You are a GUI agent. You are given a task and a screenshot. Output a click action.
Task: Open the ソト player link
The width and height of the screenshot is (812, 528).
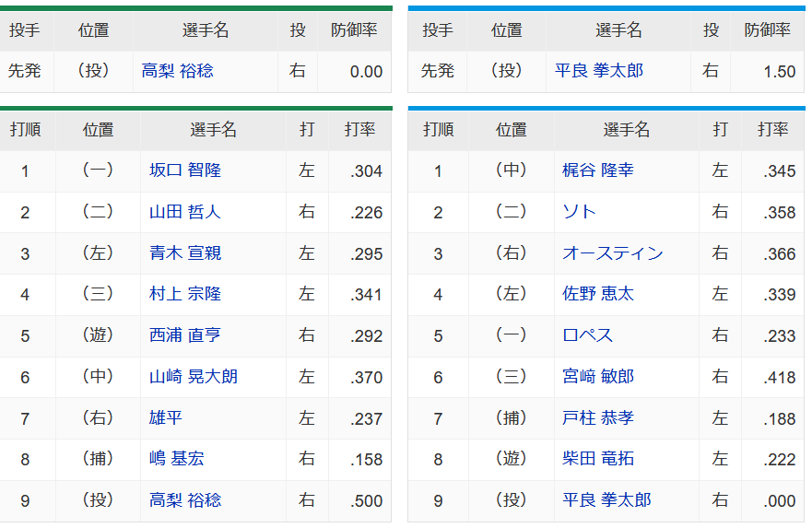[x=579, y=212]
